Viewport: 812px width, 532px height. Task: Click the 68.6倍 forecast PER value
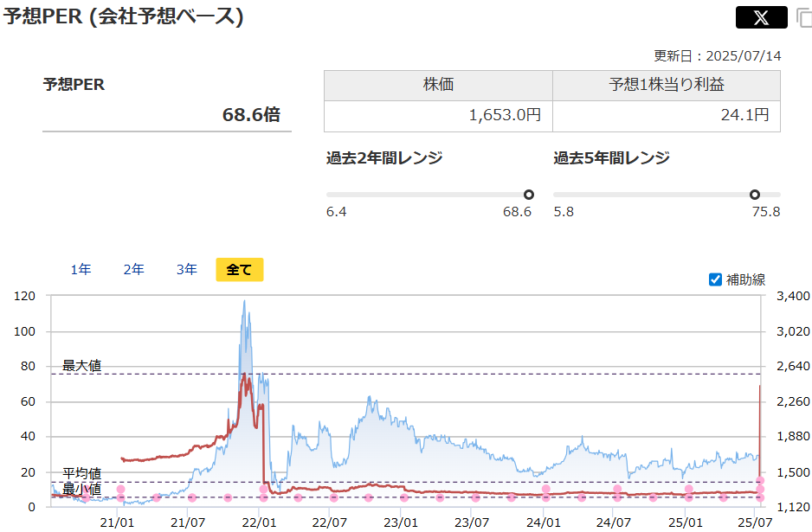[251, 115]
